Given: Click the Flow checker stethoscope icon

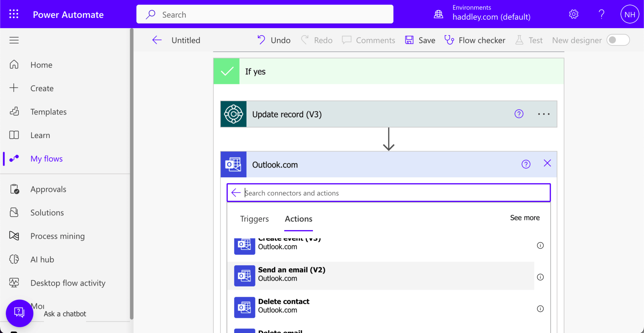Looking at the screenshot, I should click(449, 40).
